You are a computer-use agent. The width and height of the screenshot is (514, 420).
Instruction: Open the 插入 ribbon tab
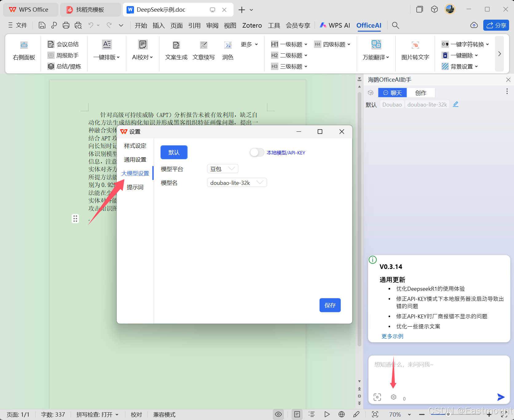[159, 25]
